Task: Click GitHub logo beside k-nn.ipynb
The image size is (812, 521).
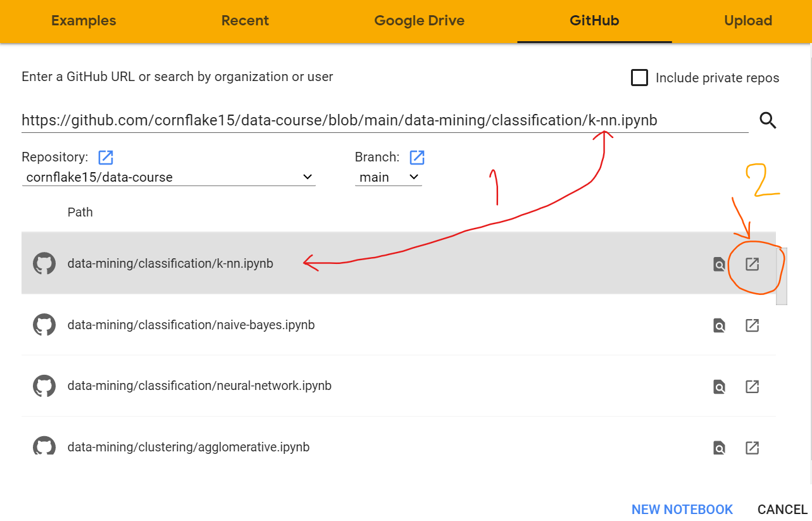Action: (x=44, y=263)
